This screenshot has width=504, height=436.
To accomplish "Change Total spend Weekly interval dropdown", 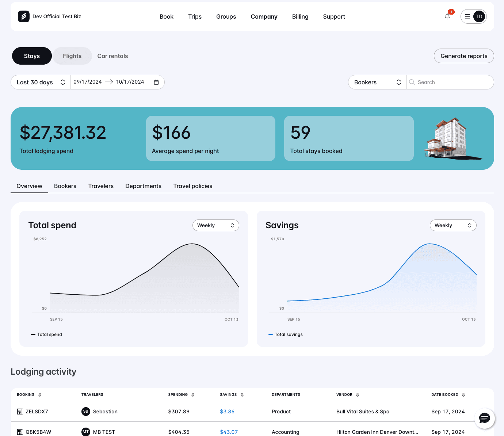I will coord(215,225).
